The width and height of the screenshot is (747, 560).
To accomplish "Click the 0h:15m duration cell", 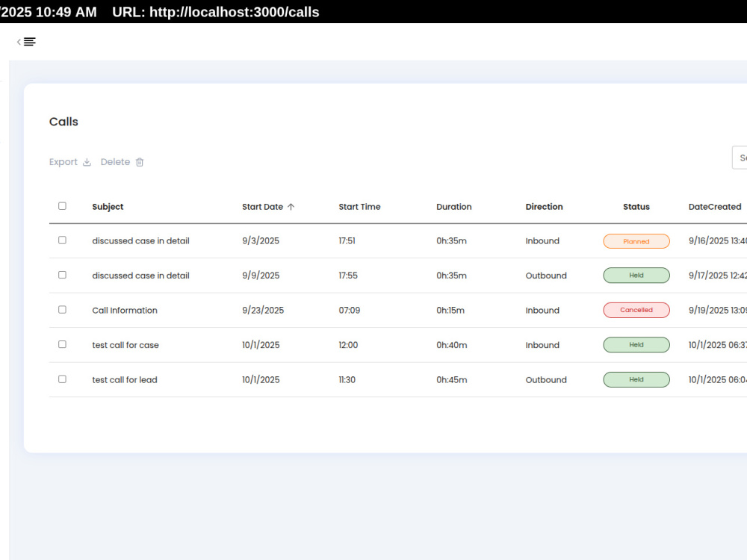I will click(x=450, y=311).
